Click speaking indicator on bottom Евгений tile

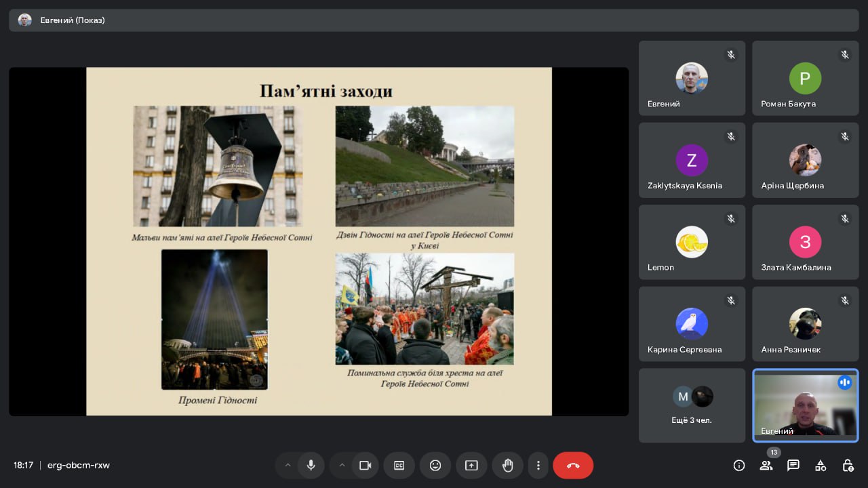(844, 382)
